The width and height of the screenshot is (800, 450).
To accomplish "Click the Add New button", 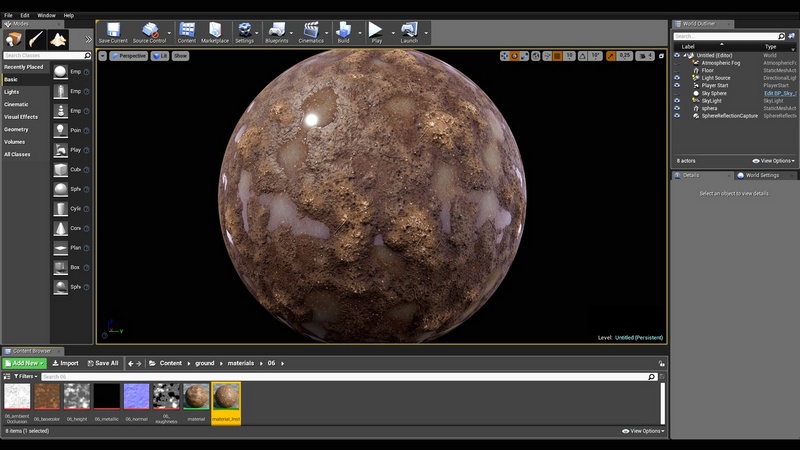I will pyautogui.click(x=23, y=363).
